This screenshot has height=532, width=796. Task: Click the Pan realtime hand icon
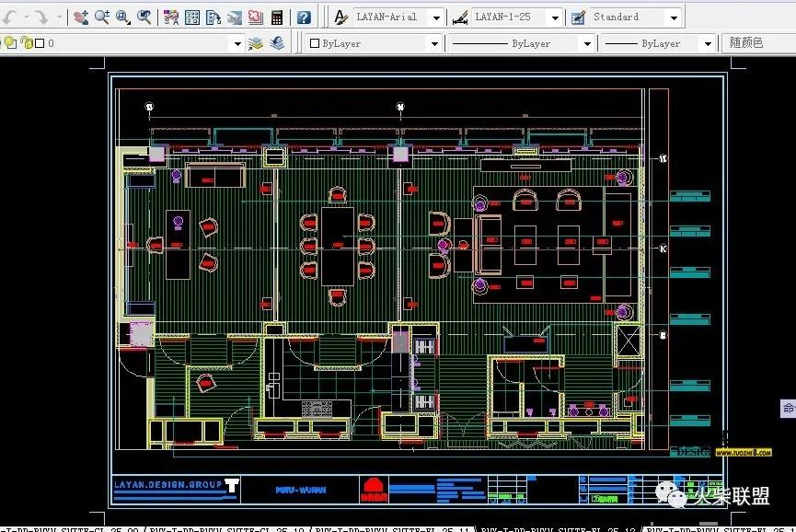[x=81, y=17]
